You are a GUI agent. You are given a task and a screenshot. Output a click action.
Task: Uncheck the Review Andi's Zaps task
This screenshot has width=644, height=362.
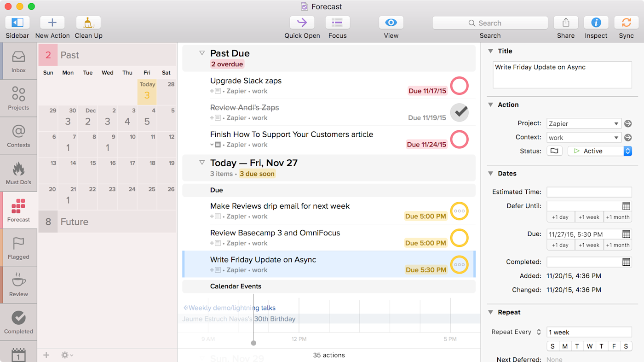point(459,112)
